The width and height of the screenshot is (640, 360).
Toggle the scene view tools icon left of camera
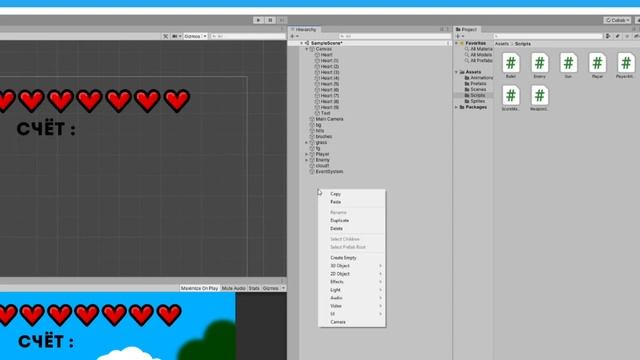165,36
